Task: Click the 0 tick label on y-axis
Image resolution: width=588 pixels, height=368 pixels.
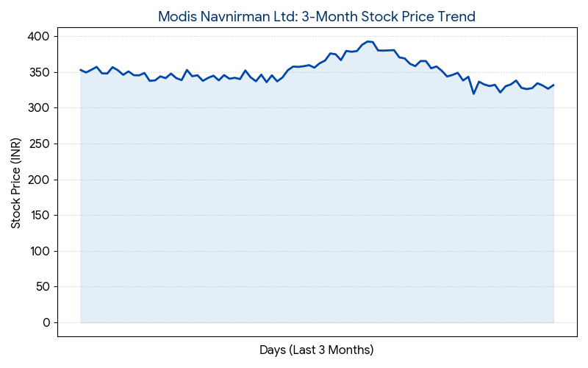Action: tap(46, 322)
